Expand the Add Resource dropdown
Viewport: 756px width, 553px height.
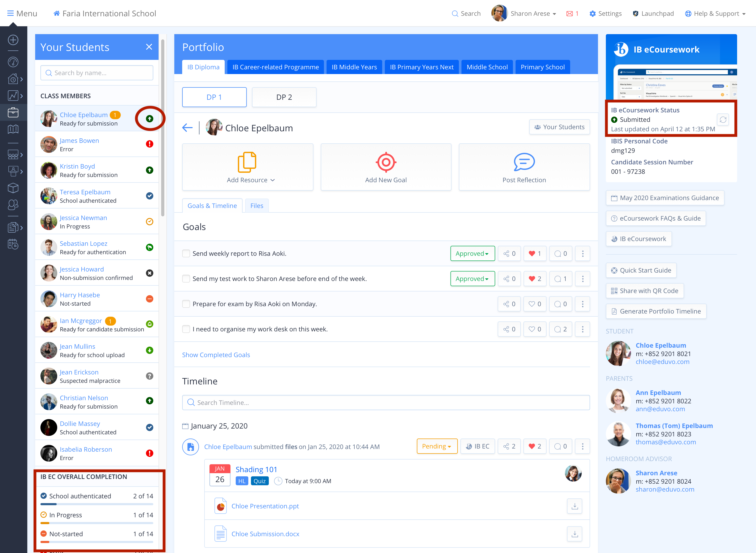251,180
